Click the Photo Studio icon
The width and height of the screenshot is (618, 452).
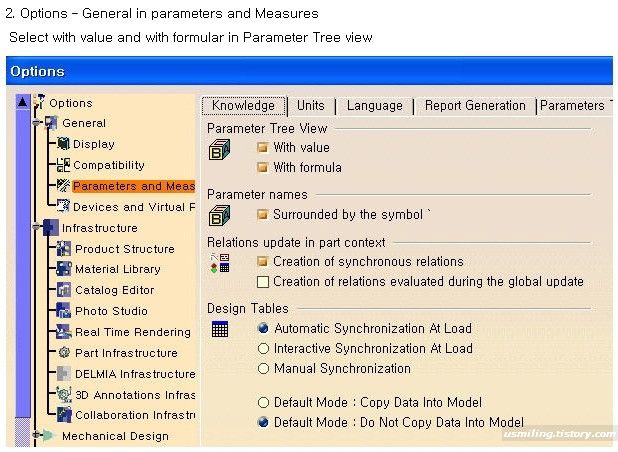[64, 311]
